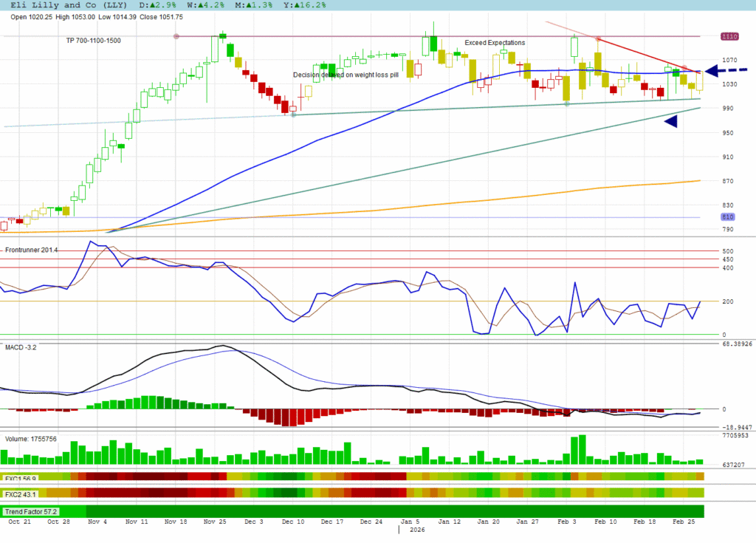Screen dimensions: 756x543
Task: Click the TP 700-1100-1500 target annotation
Action: 94,41
